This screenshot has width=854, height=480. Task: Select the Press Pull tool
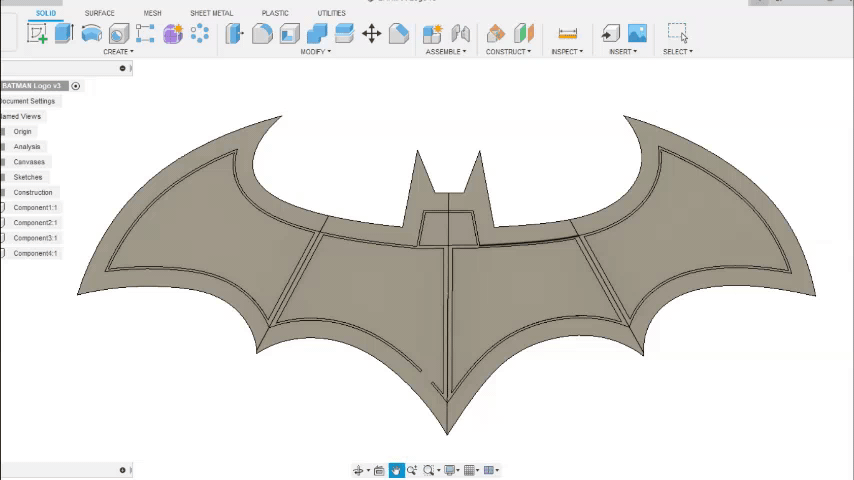click(235, 34)
